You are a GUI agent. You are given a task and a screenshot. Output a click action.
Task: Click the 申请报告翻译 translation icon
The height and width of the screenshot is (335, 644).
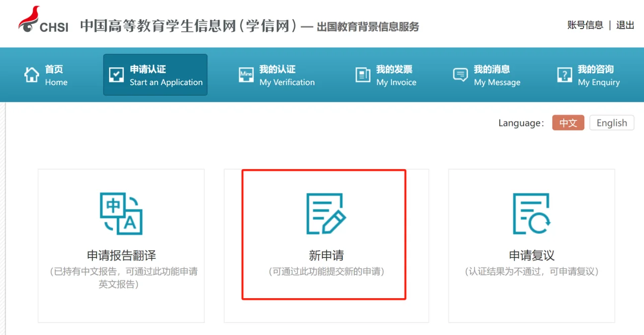point(121,214)
